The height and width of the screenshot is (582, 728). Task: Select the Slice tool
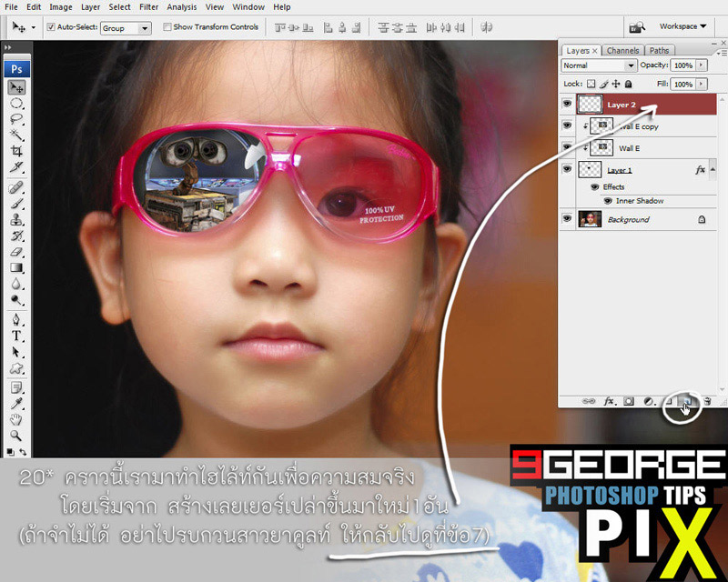pos(16,166)
